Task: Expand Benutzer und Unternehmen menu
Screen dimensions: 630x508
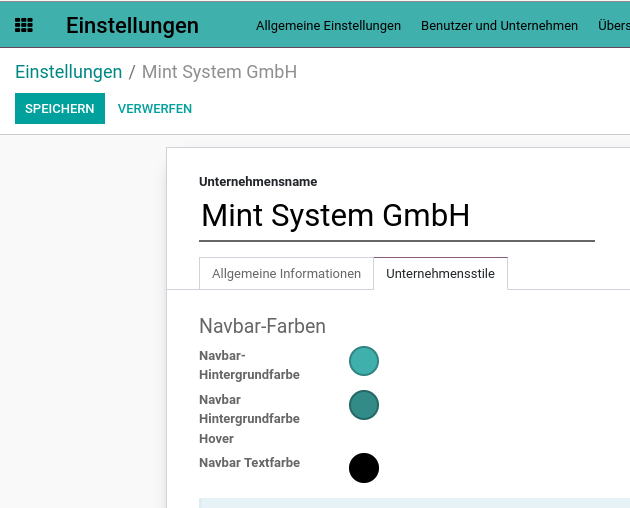Action: (x=499, y=26)
